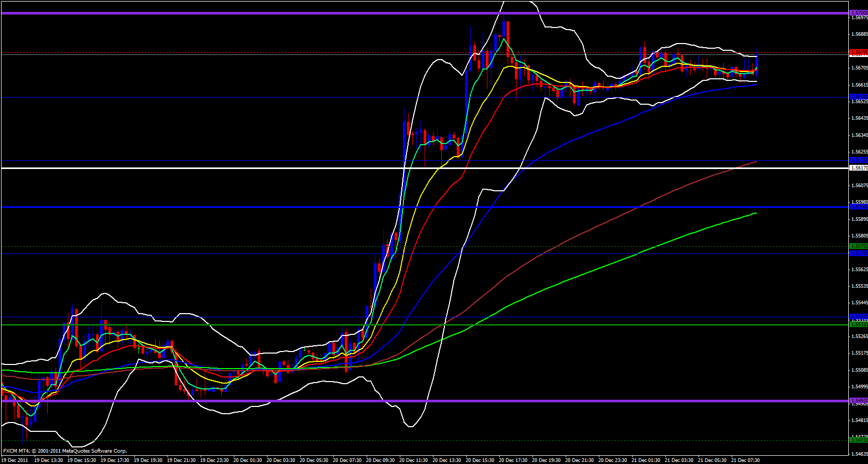
Task: Click the 20 Dec 11:30 time marker
Action: point(413,460)
